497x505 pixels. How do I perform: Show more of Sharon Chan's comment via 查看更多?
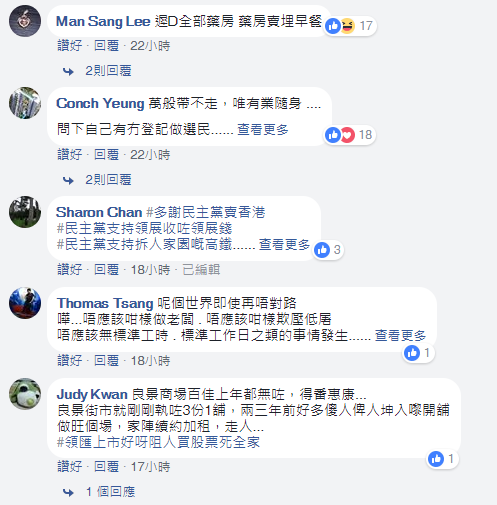[x=285, y=244]
